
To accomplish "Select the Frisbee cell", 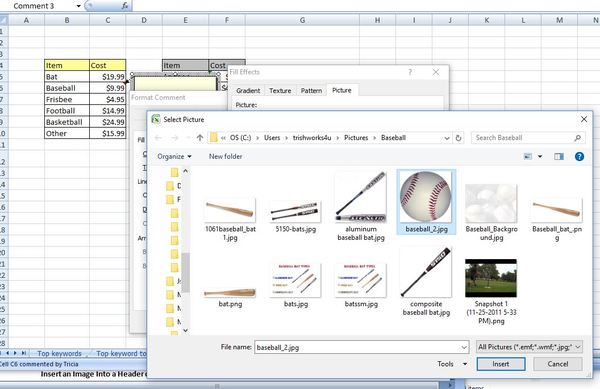I will point(67,99).
